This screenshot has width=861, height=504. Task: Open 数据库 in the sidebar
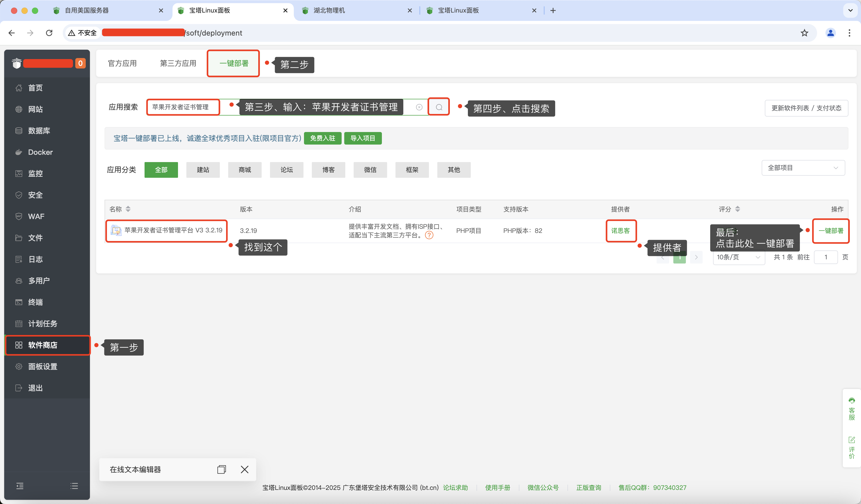47,130
